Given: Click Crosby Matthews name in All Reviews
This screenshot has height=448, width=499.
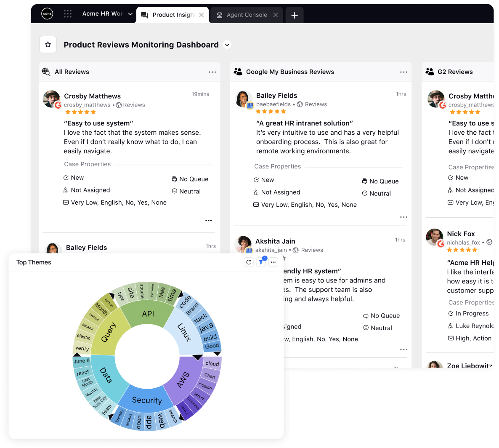Looking at the screenshot, I should (x=92, y=96).
